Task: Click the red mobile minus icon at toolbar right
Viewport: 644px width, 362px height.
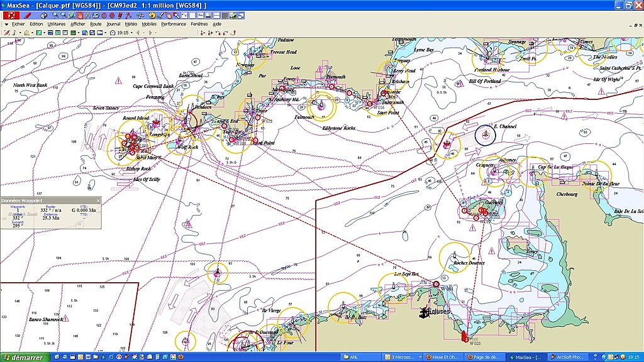Action: coord(203,33)
